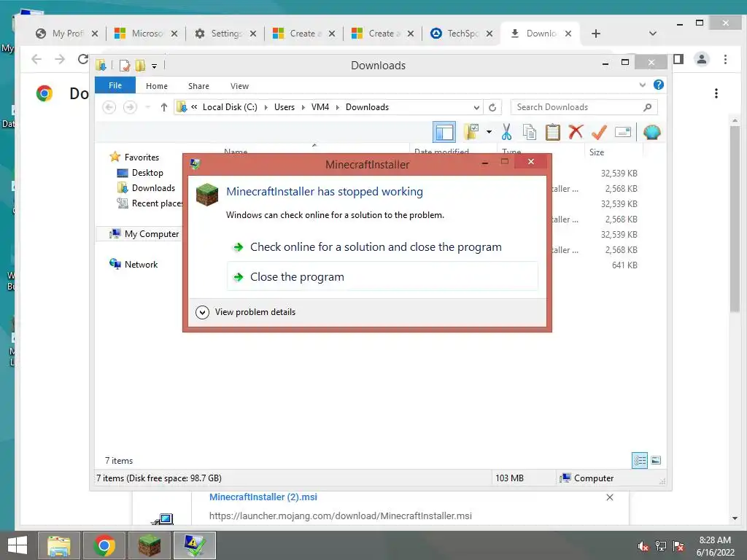The height and width of the screenshot is (560, 747).
Task: Open Chrome tab search dropdown chevron
Action: [x=653, y=34]
